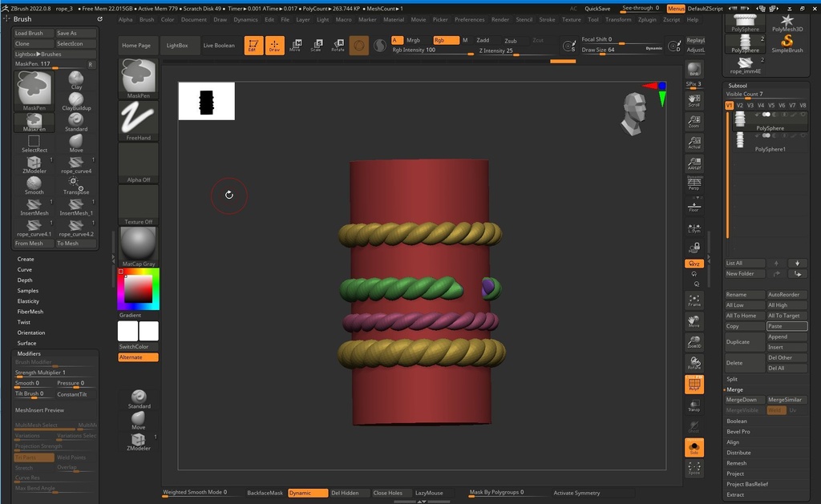Viewport: 821px width, 504px height.
Task: Click the BPR render icon
Action: [x=694, y=70]
